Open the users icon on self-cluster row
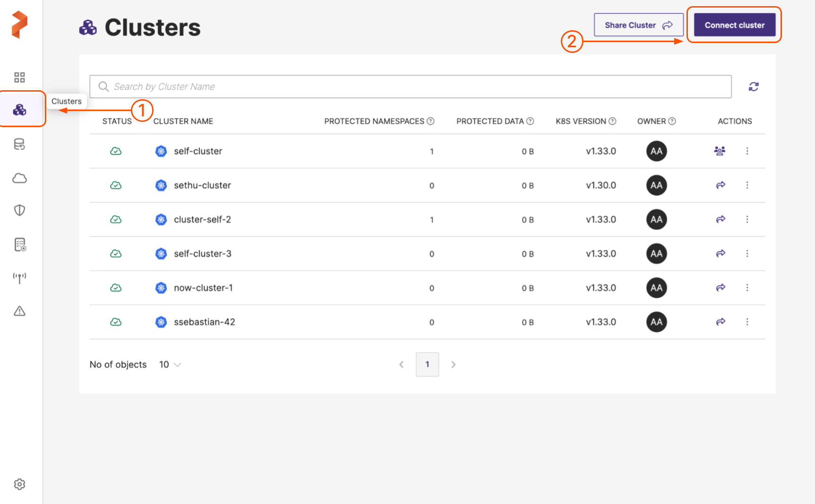Viewport: 815px width, 504px height. 720,151
